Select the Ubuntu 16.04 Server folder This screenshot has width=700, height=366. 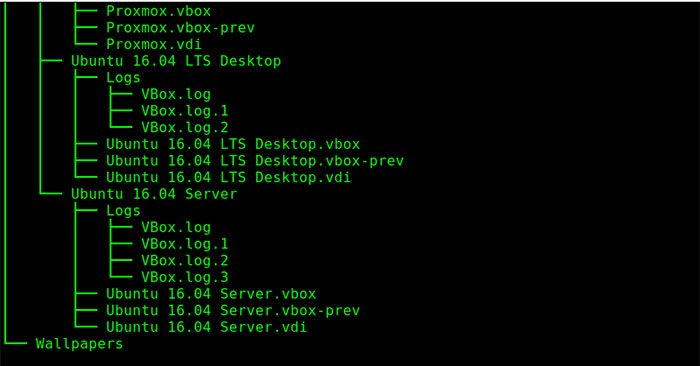coord(154,194)
